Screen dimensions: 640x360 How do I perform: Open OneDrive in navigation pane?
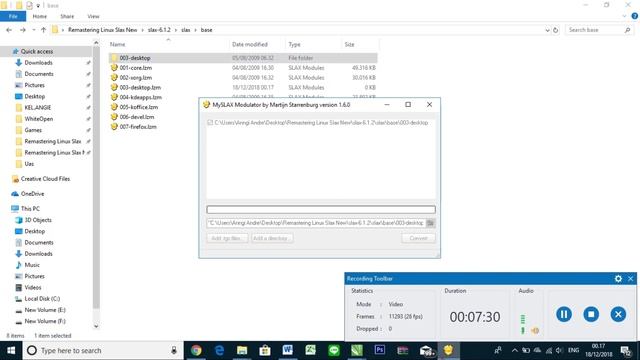point(32,193)
